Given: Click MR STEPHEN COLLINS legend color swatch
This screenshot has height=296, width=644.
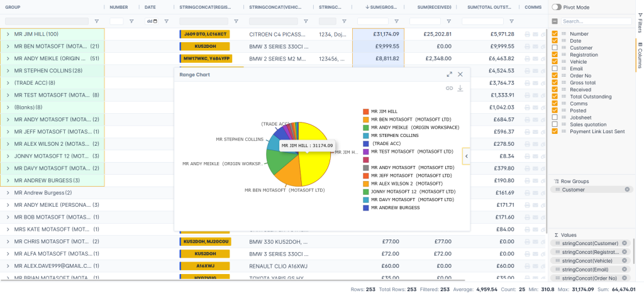Looking at the screenshot, I should [x=366, y=136].
